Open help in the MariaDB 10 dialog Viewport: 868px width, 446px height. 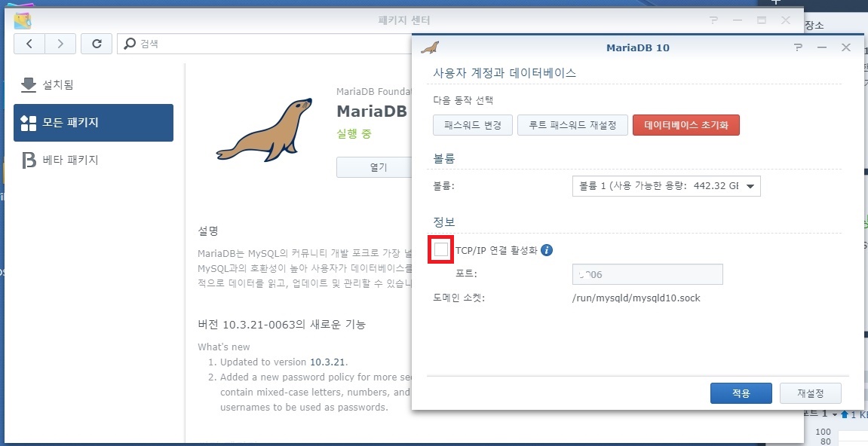tap(798, 47)
